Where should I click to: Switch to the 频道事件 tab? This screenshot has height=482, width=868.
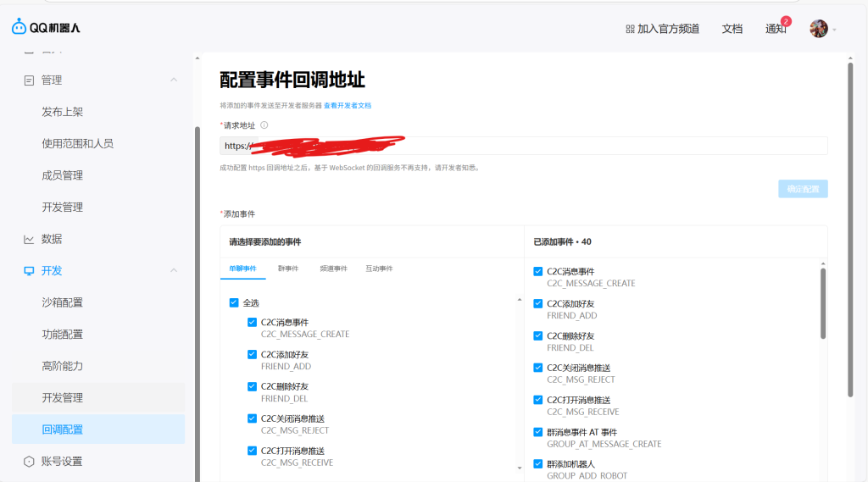click(333, 269)
